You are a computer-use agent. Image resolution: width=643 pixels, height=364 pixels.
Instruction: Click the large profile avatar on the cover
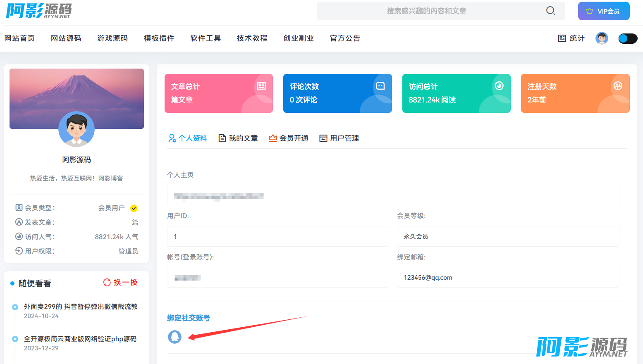pos(76,129)
